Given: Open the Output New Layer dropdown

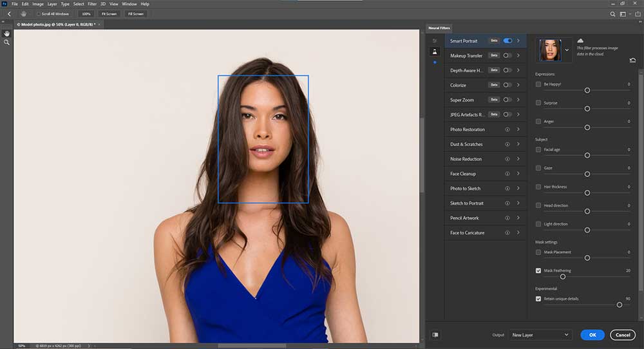Looking at the screenshot, I should tap(540, 335).
